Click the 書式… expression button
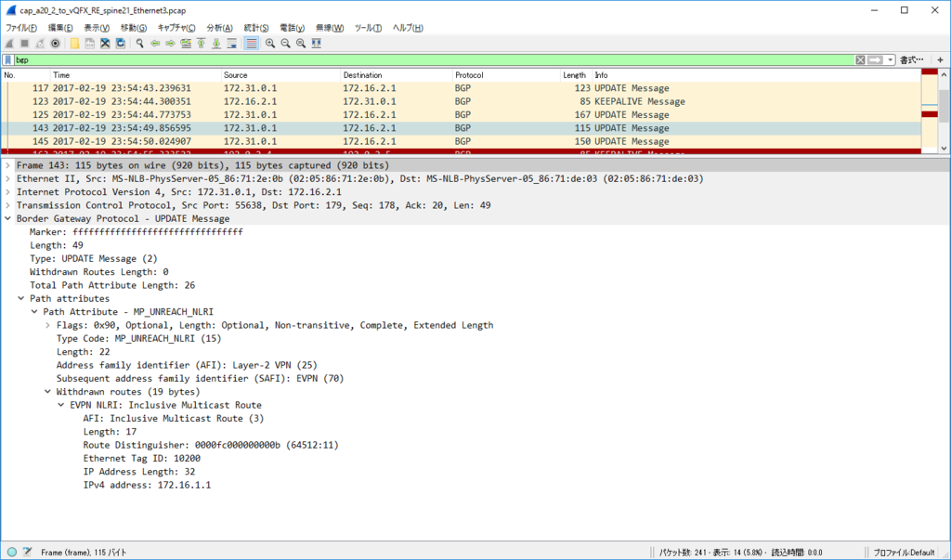951x560 pixels. (912, 60)
